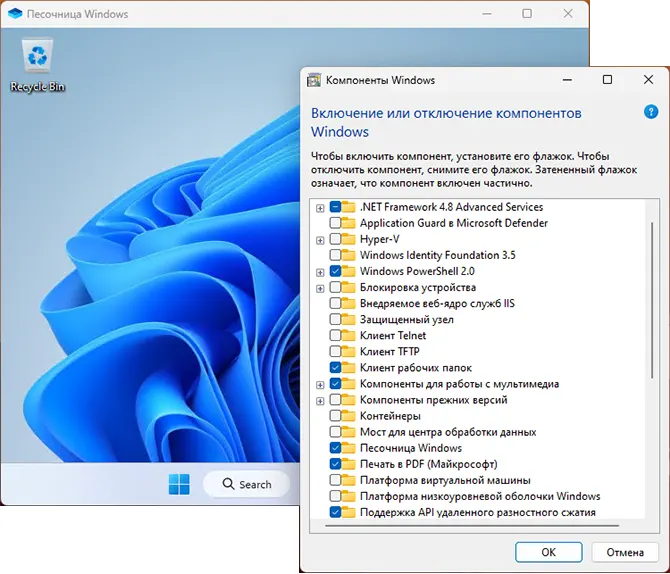Screen dimensions: 670x574
Task: Enable Application Guard в Microsoft Defender checkbox
Action: pos(335,223)
